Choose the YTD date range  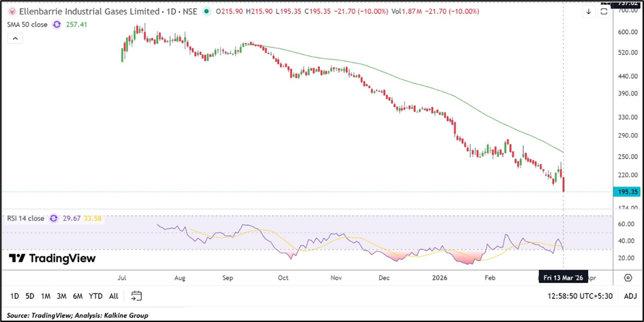click(96, 296)
